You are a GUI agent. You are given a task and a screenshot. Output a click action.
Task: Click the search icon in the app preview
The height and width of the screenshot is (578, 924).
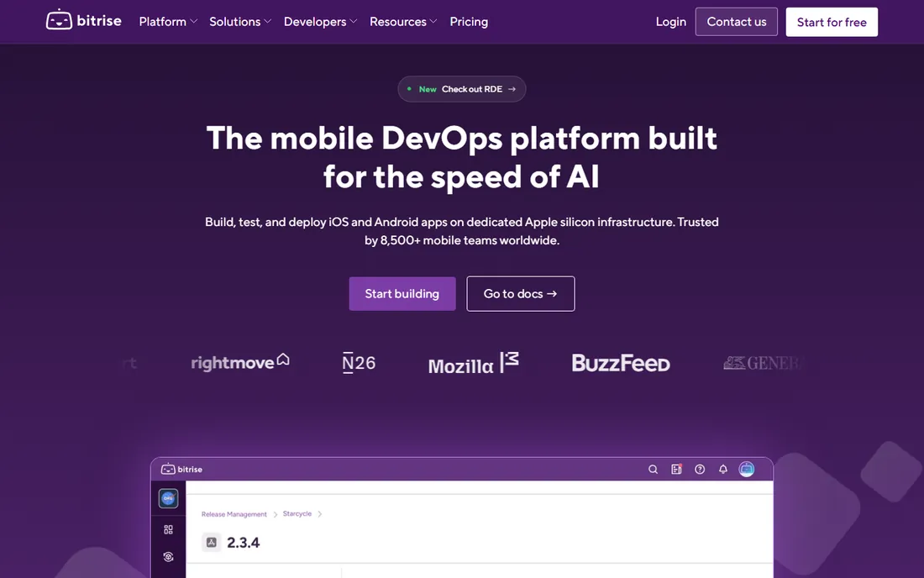(653, 469)
